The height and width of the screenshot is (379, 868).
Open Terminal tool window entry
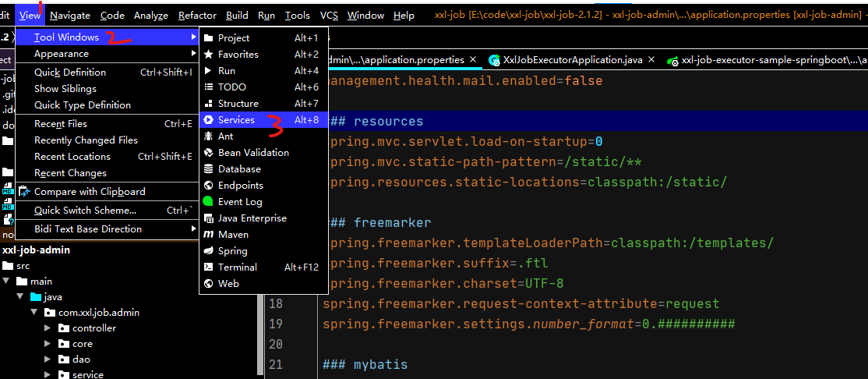pyautogui.click(x=263, y=267)
